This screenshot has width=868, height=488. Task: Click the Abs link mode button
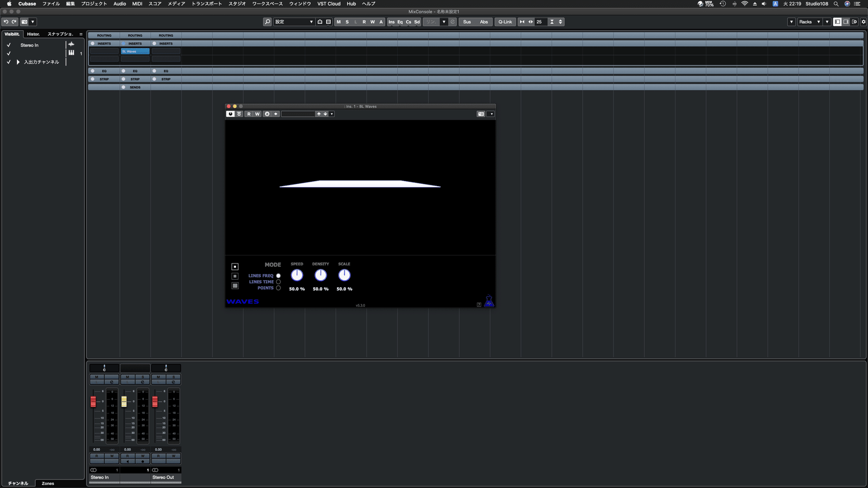click(x=484, y=22)
